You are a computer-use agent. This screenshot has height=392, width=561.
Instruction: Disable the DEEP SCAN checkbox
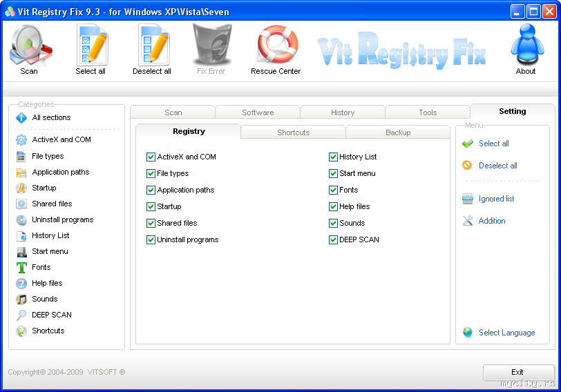333,239
